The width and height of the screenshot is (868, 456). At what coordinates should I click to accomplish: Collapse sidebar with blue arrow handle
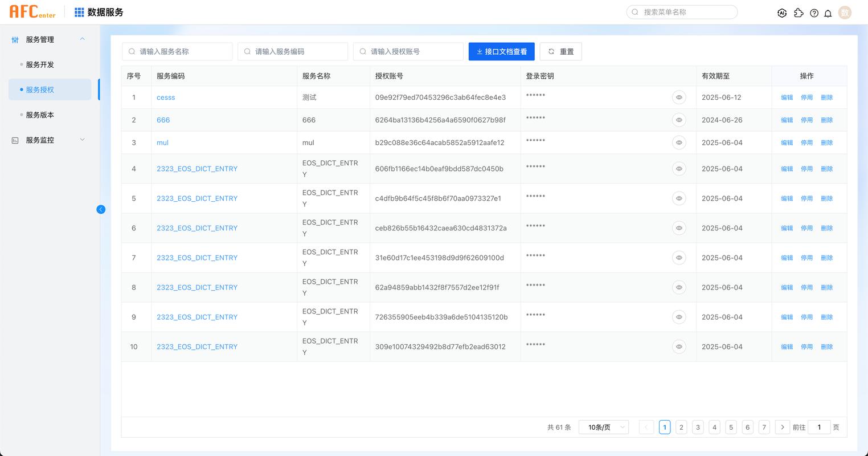(x=101, y=209)
